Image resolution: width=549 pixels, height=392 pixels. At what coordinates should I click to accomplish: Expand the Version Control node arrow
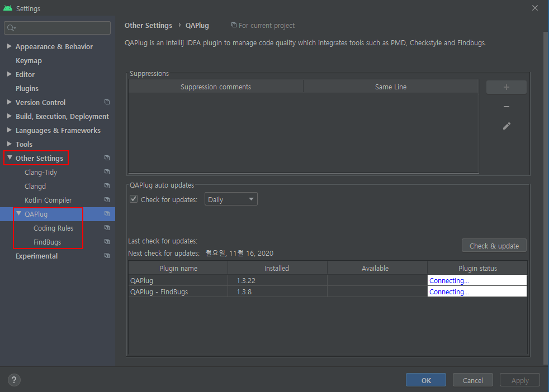point(10,102)
